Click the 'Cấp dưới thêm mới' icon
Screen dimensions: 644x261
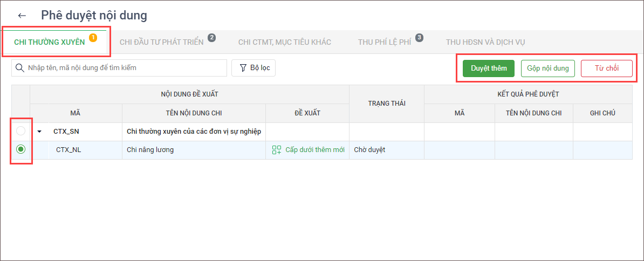tap(277, 150)
